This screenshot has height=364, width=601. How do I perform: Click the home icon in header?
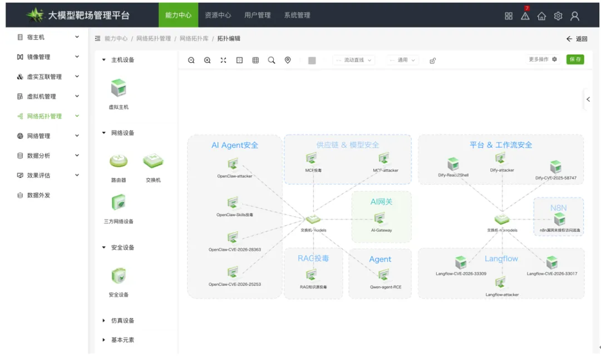[541, 16]
